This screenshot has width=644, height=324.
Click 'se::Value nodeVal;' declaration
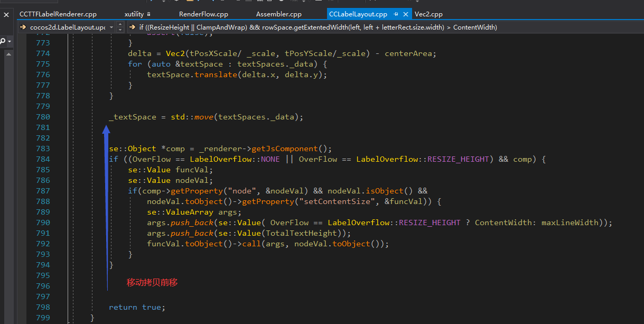(x=170, y=180)
